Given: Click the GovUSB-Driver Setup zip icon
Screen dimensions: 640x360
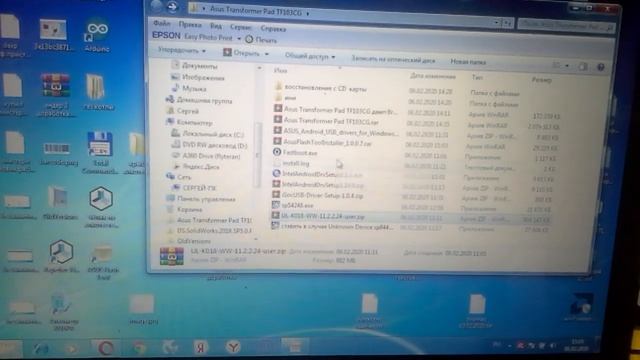Looking at the screenshot, I should [x=276, y=195].
